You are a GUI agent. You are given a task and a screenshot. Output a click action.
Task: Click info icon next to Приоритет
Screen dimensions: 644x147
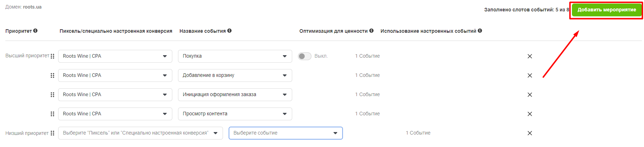point(35,31)
